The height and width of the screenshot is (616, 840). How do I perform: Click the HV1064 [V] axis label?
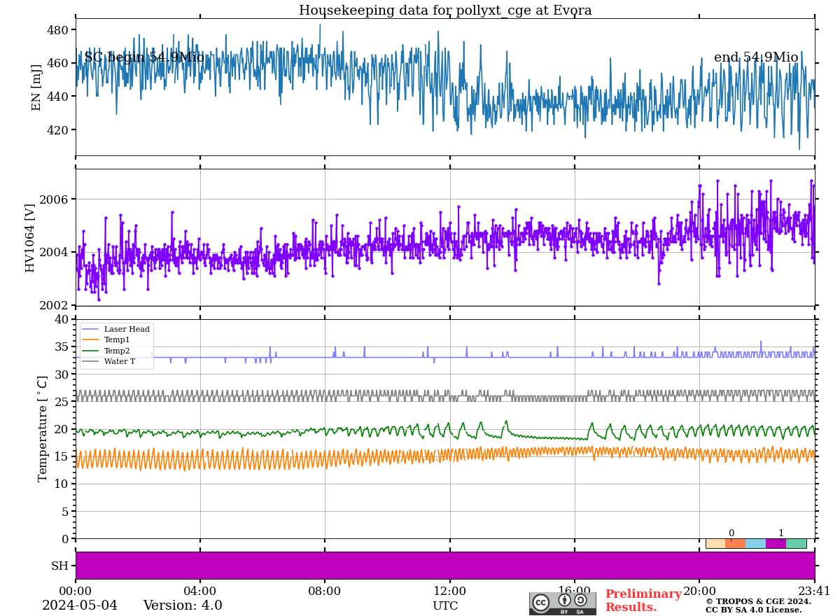[x=30, y=237]
